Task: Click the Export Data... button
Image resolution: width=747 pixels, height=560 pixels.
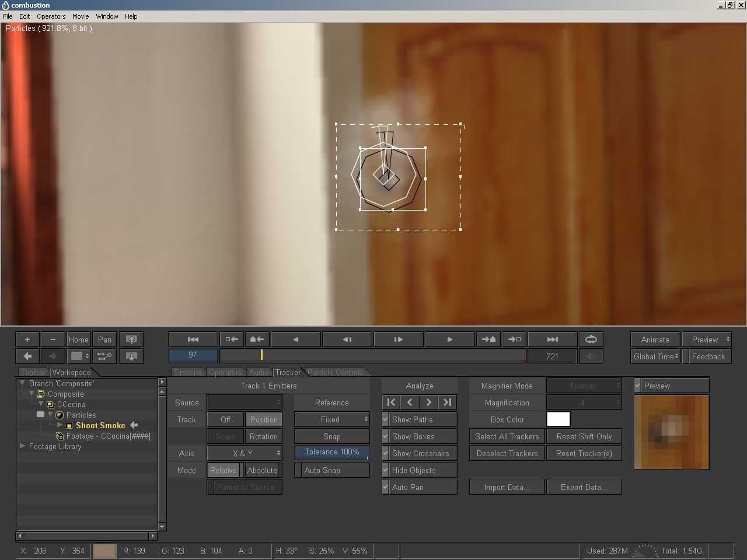Action: click(584, 487)
